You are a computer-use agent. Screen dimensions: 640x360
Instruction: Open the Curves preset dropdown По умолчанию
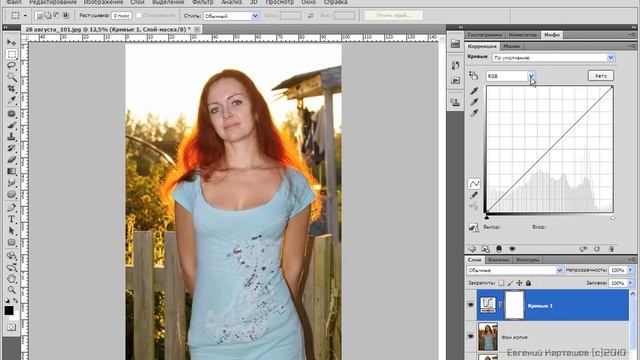click(553, 58)
